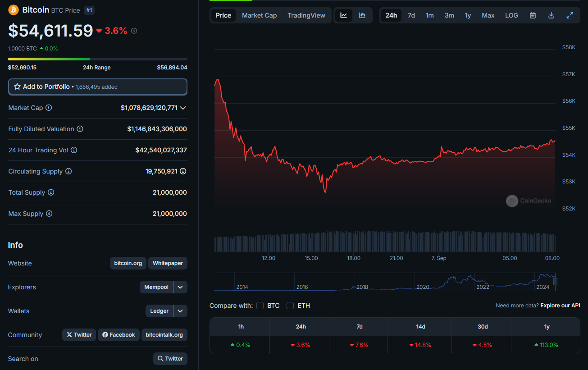Click the X logo in Twitter community button
The height and width of the screenshot is (370, 588).
(x=69, y=335)
